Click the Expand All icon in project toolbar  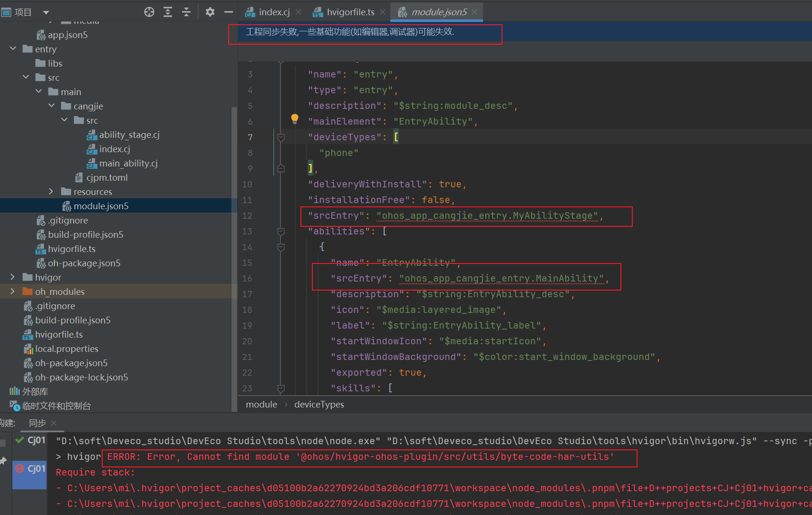click(x=168, y=12)
